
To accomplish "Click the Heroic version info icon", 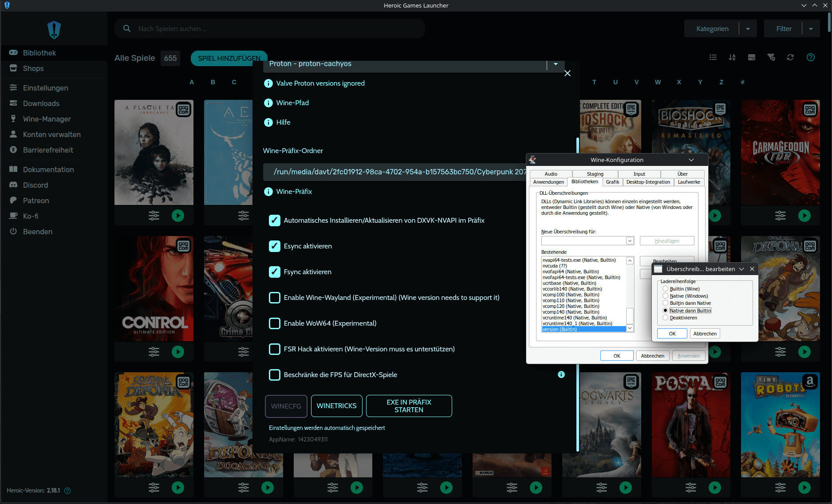I will tap(67, 491).
